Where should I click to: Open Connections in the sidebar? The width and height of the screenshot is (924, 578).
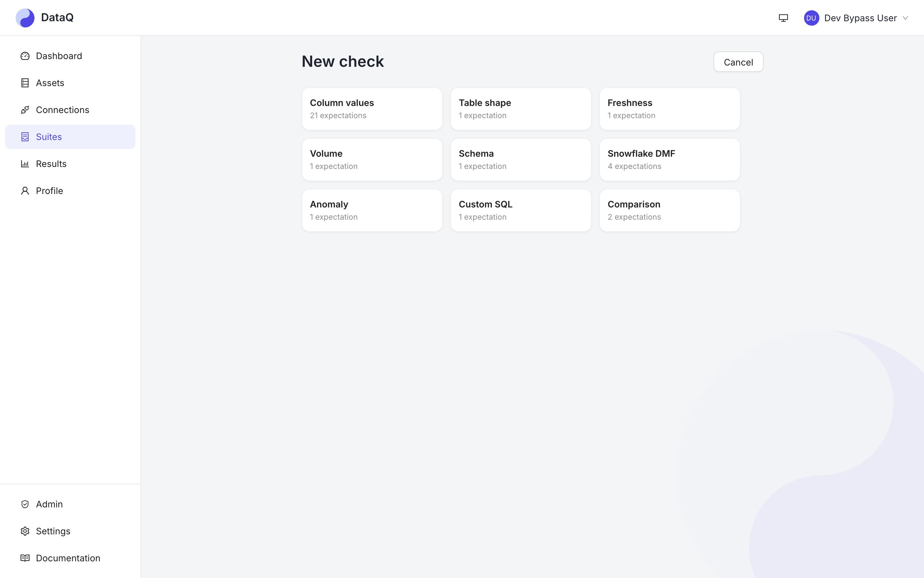coord(70,110)
